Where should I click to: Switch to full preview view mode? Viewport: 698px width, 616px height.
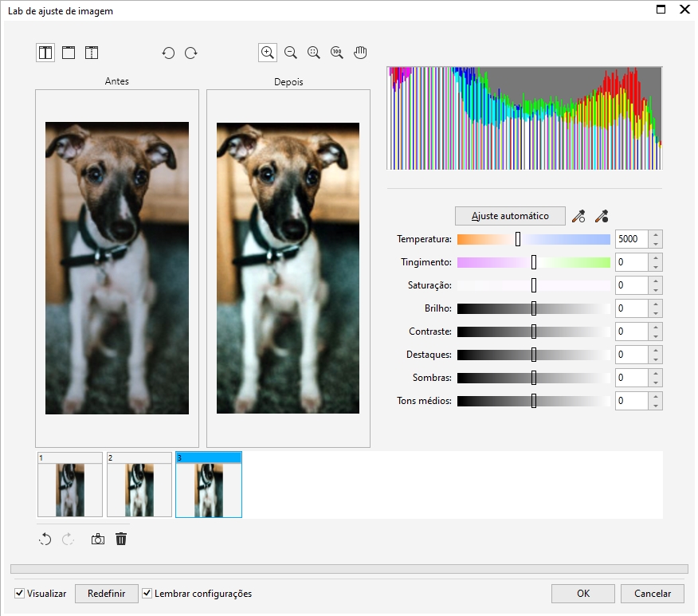pyautogui.click(x=69, y=53)
